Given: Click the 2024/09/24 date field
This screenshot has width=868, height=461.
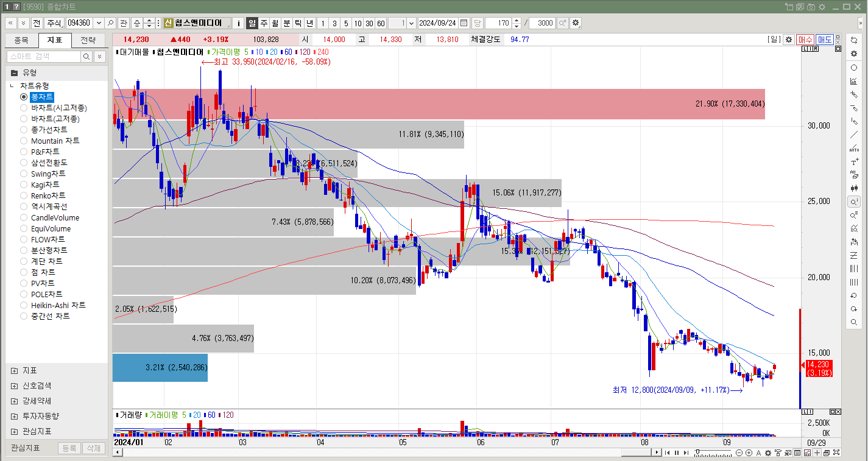Looking at the screenshot, I should [x=439, y=23].
